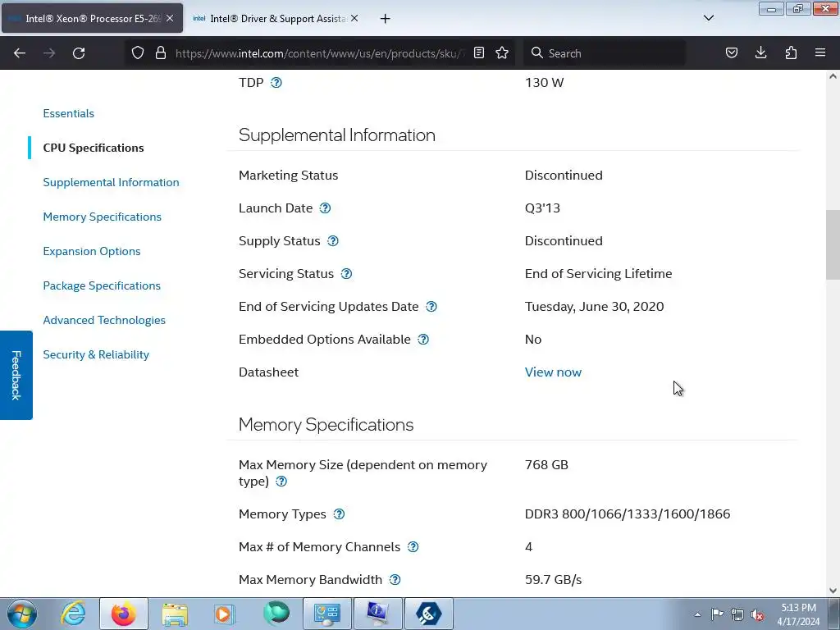Click in the Search box
840x630 pixels.
(x=605, y=53)
